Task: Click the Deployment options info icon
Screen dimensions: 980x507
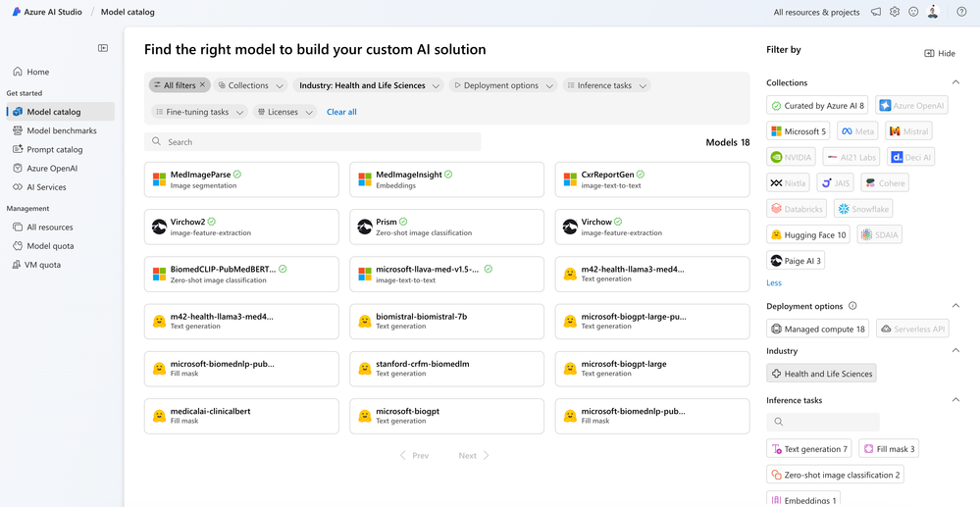Action: [x=852, y=306]
